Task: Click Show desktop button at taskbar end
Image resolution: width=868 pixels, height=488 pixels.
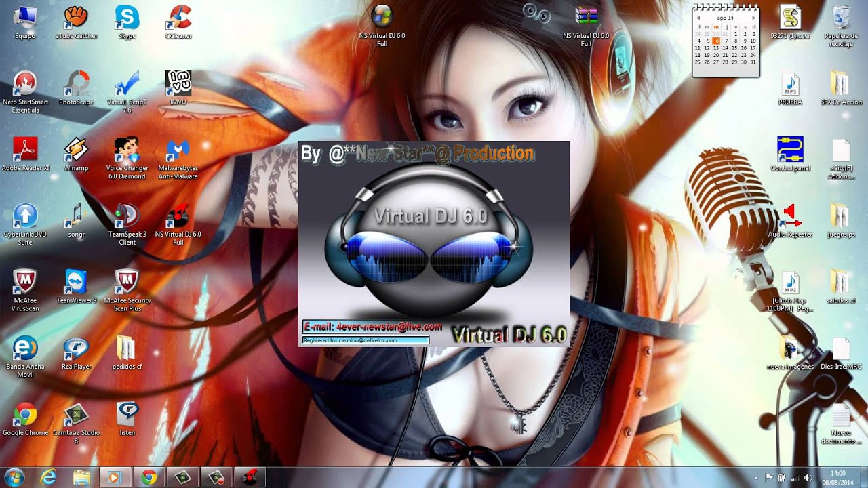Action: [863, 477]
